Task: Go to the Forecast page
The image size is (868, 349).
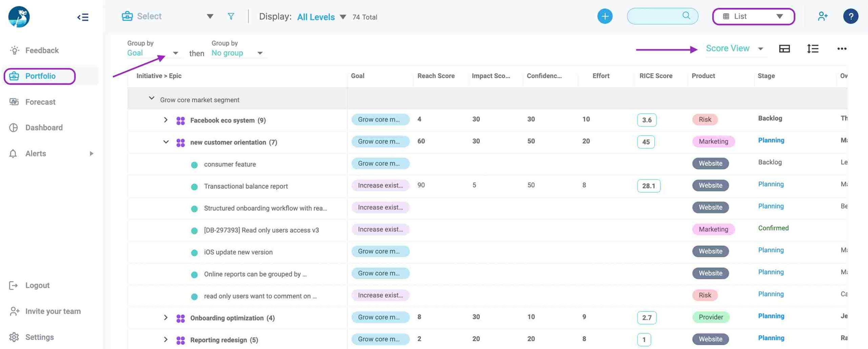Action: tap(40, 102)
